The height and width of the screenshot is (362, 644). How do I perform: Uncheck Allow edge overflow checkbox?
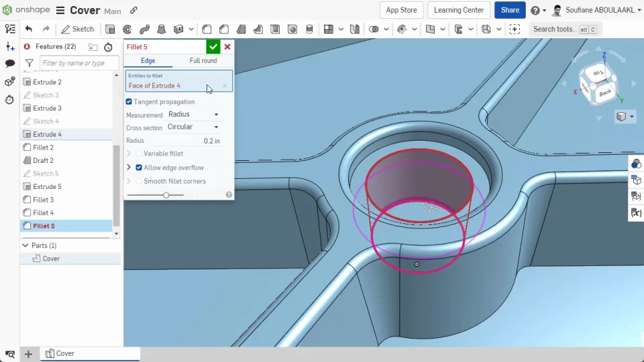tap(139, 168)
